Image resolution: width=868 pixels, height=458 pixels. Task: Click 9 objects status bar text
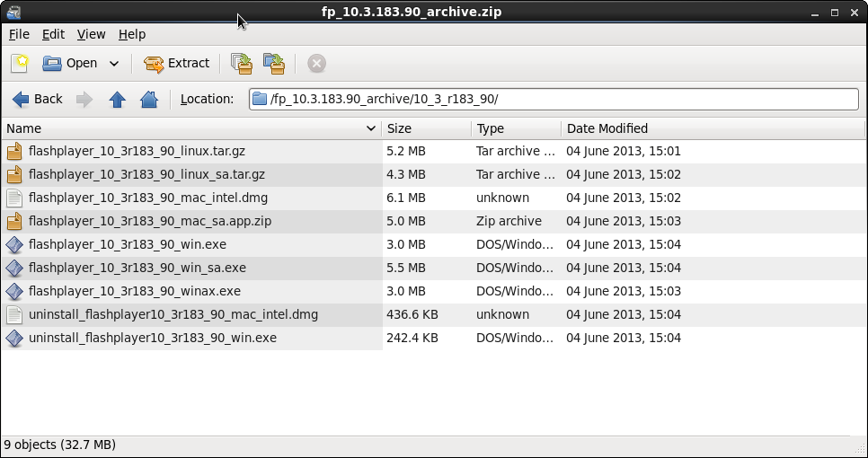click(60, 445)
